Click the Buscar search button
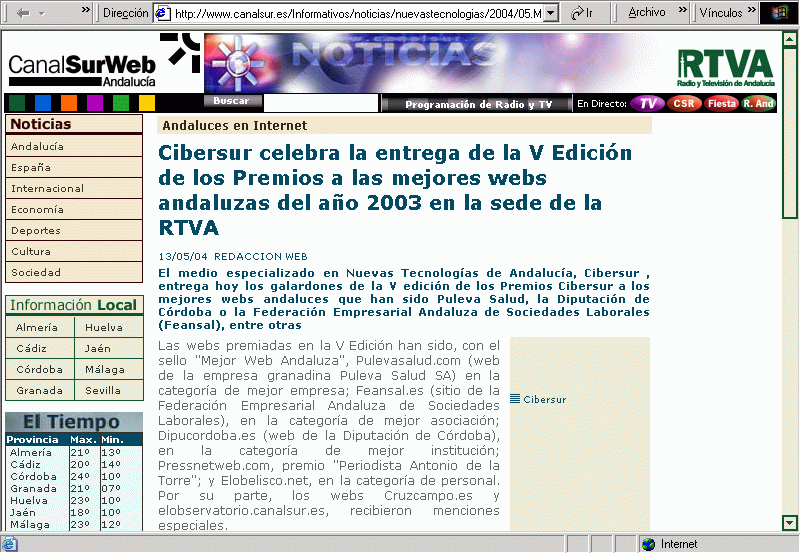 tap(232, 100)
